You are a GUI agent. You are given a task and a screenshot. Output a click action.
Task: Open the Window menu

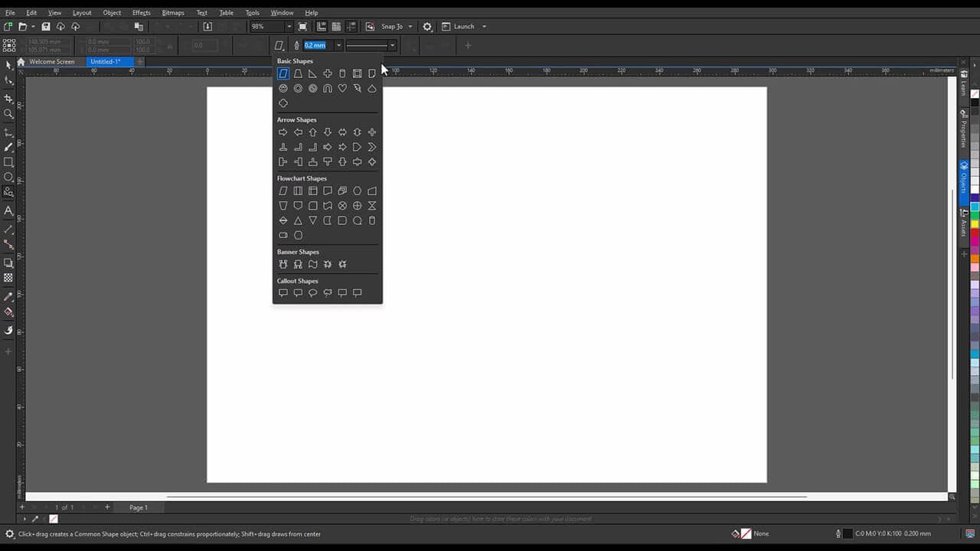tap(282, 13)
